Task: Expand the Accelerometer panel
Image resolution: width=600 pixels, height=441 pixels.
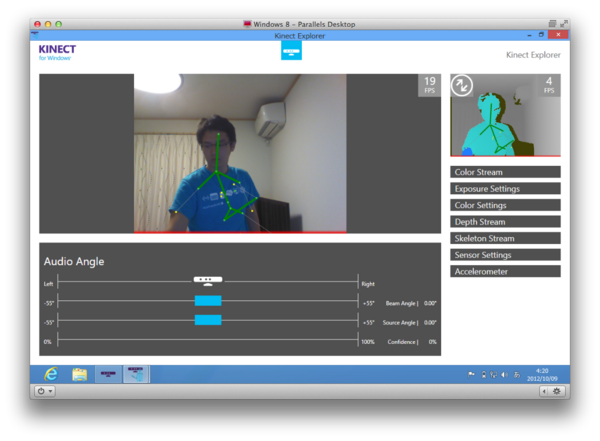Action: (505, 271)
